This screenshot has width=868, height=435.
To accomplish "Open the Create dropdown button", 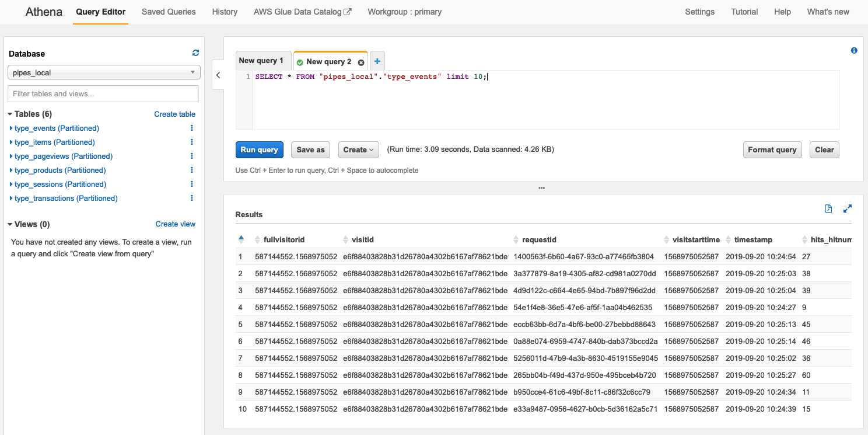I will 358,150.
